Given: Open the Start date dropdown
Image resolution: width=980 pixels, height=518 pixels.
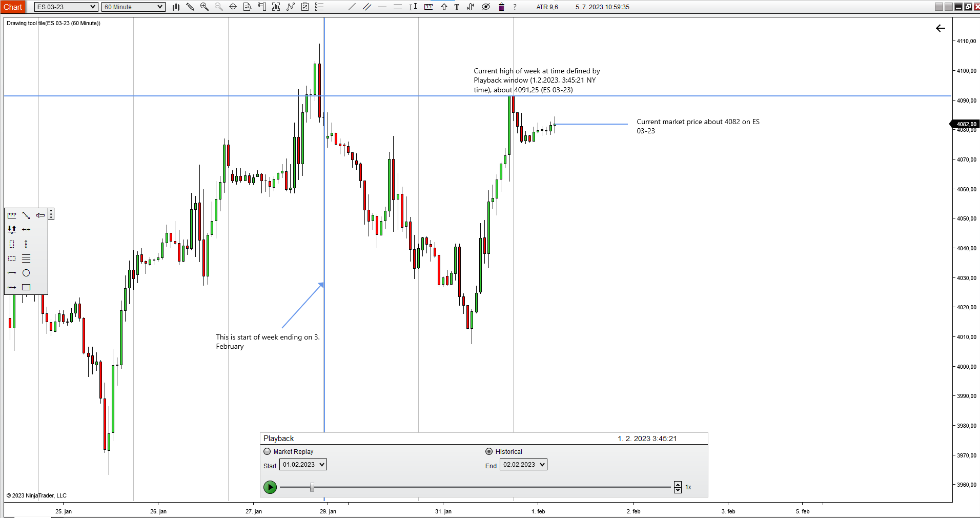Looking at the screenshot, I should tap(303, 465).
